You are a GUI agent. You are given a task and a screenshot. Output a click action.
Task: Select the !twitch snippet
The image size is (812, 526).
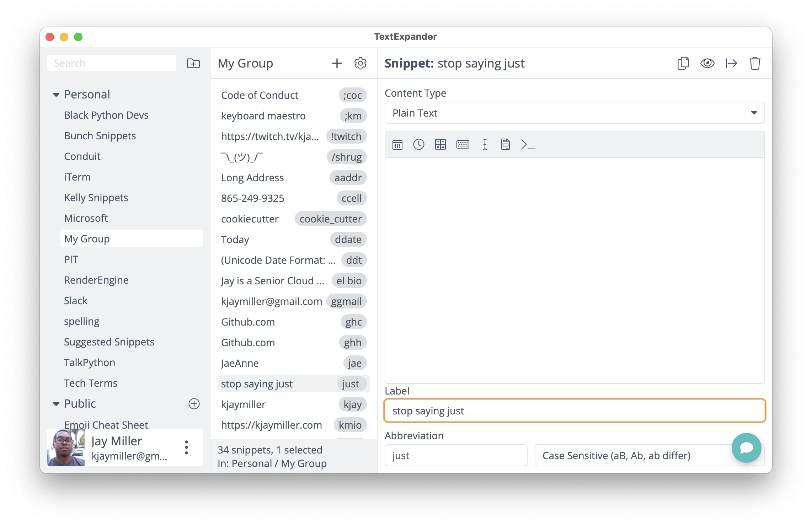(x=294, y=136)
